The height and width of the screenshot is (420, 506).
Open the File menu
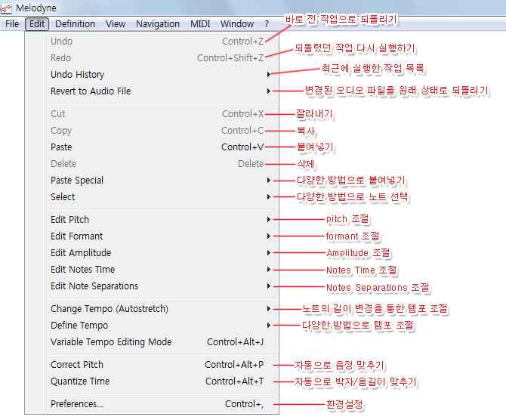(x=12, y=24)
